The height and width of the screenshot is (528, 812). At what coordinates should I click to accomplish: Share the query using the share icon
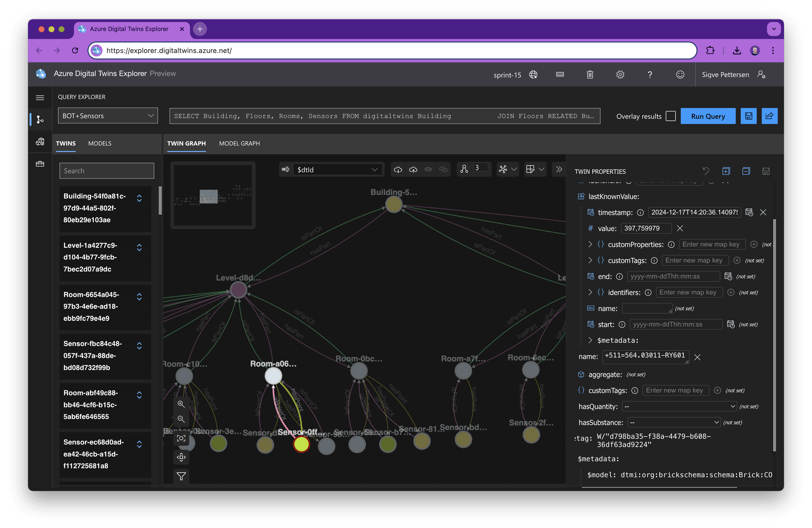769,116
